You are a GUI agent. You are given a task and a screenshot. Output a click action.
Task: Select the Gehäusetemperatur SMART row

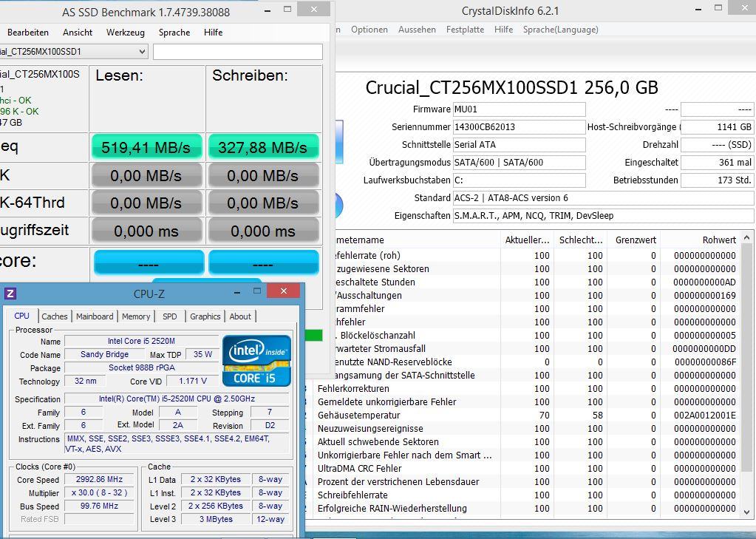coord(522,415)
